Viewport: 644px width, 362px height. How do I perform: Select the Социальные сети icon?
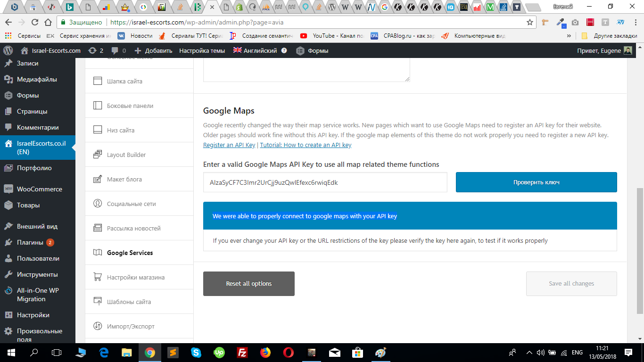(x=98, y=204)
